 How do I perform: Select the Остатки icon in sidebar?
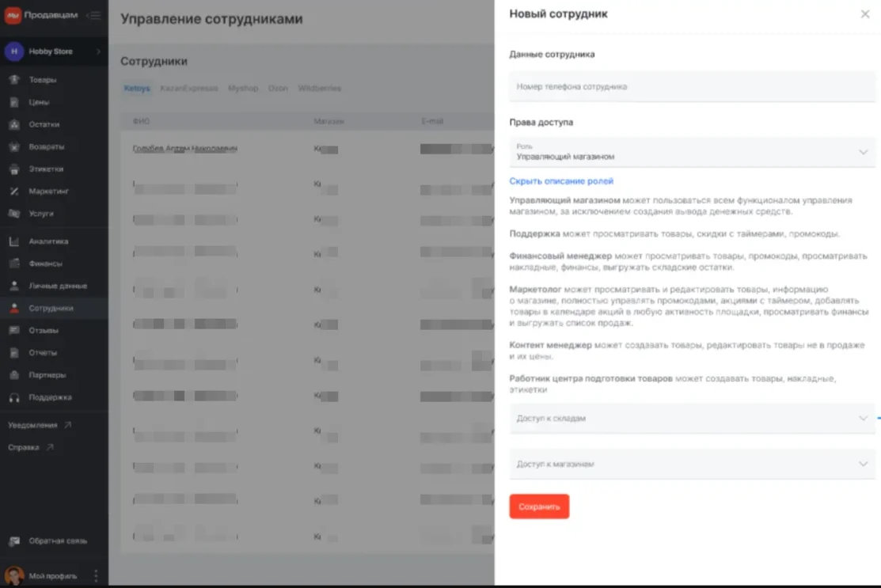[14, 124]
